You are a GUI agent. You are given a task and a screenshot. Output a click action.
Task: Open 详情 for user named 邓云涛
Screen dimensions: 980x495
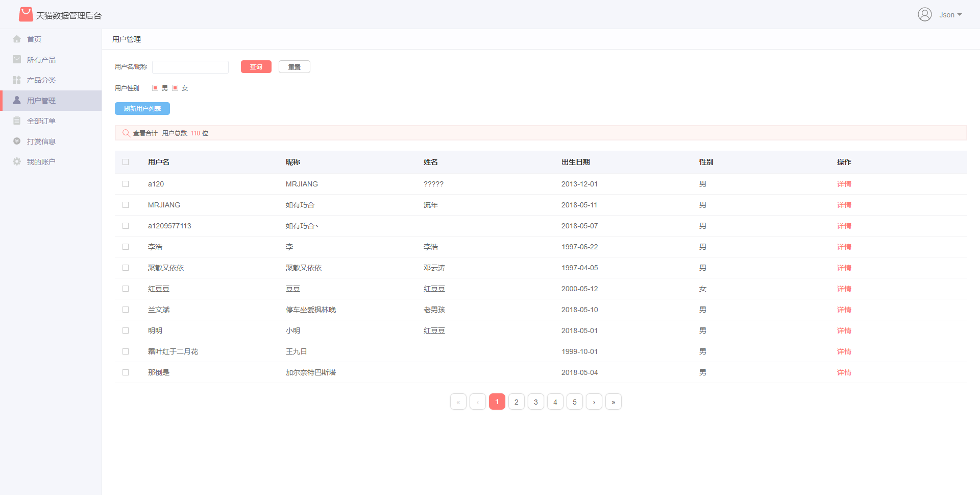pyautogui.click(x=844, y=268)
